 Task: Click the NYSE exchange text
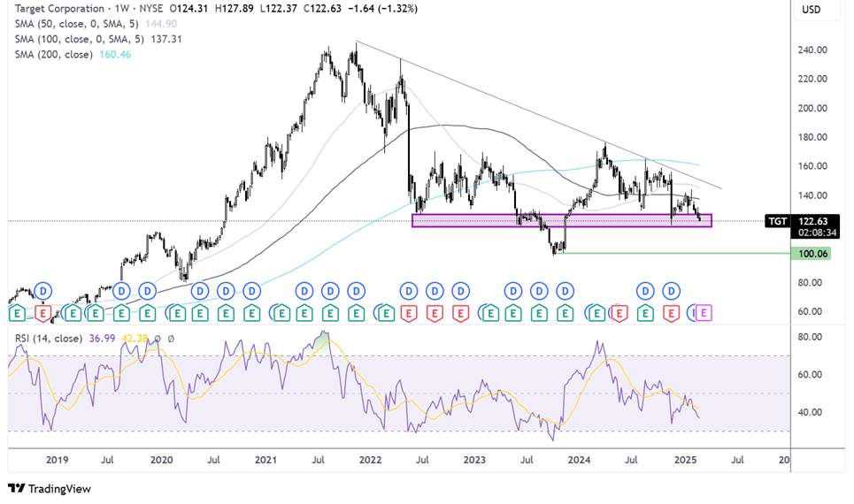(x=150, y=8)
